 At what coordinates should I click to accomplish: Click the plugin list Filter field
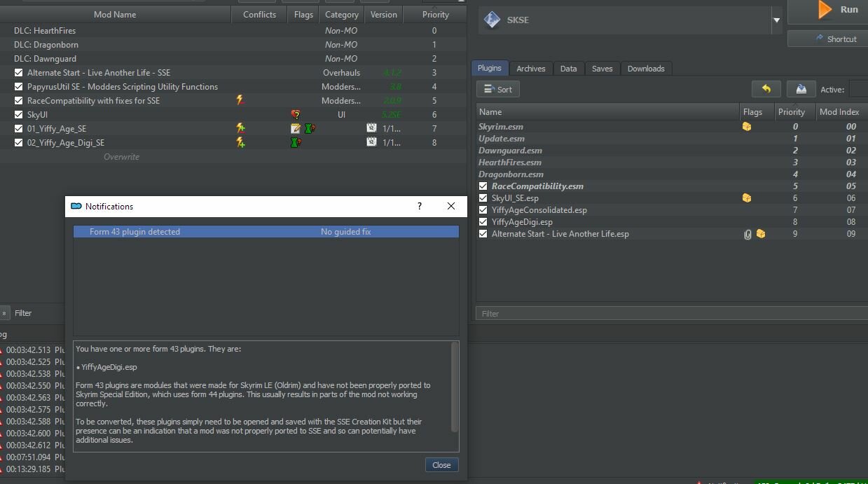[671, 313]
